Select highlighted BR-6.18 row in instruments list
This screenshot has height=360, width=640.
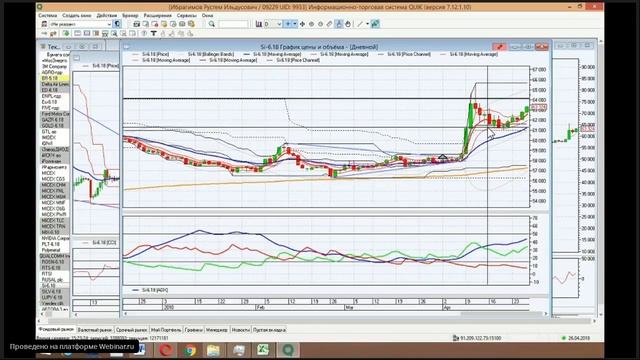(x=55, y=78)
